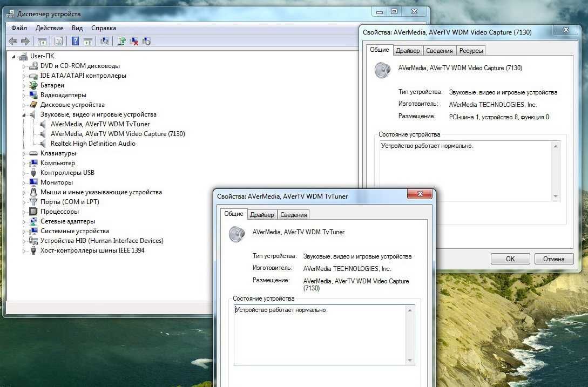This screenshot has width=588, height=387.
Task: Click the Контроллеры USB plug icon
Action: click(x=33, y=173)
